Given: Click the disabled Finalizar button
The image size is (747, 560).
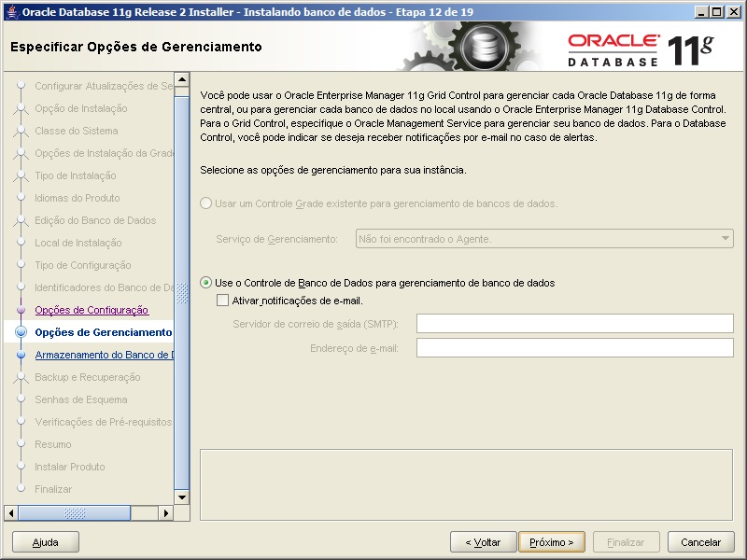Looking at the screenshot, I should coord(626,542).
